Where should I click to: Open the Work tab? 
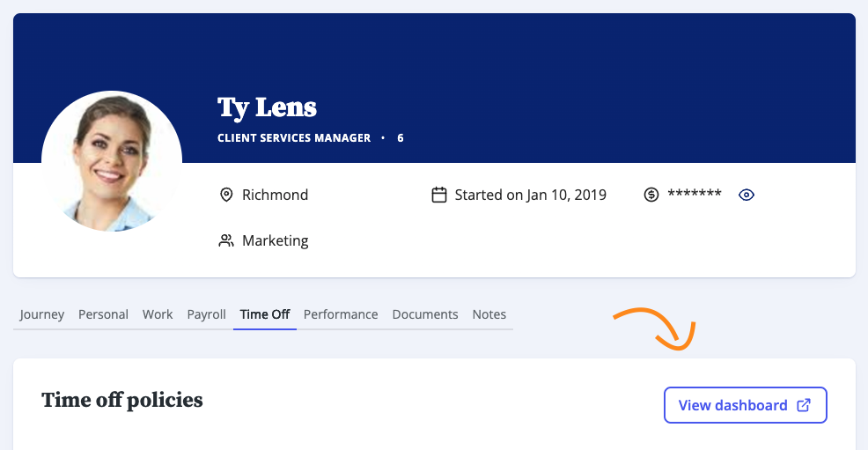pos(158,314)
